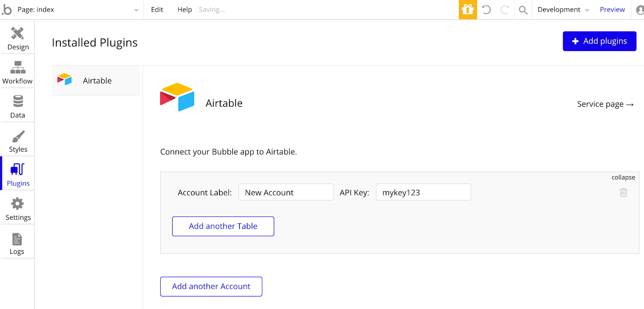Go to the Data tab
Viewport: 644px width, 309px height.
click(18, 107)
